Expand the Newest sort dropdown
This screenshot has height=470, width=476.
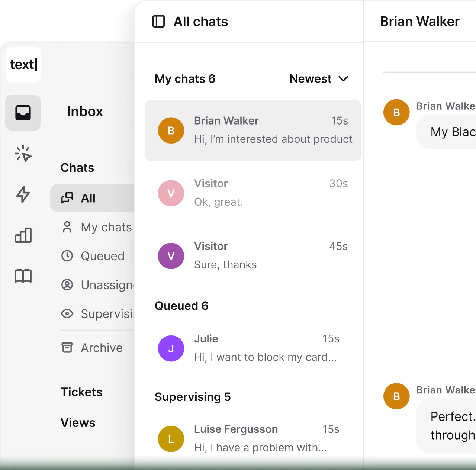[x=319, y=79]
